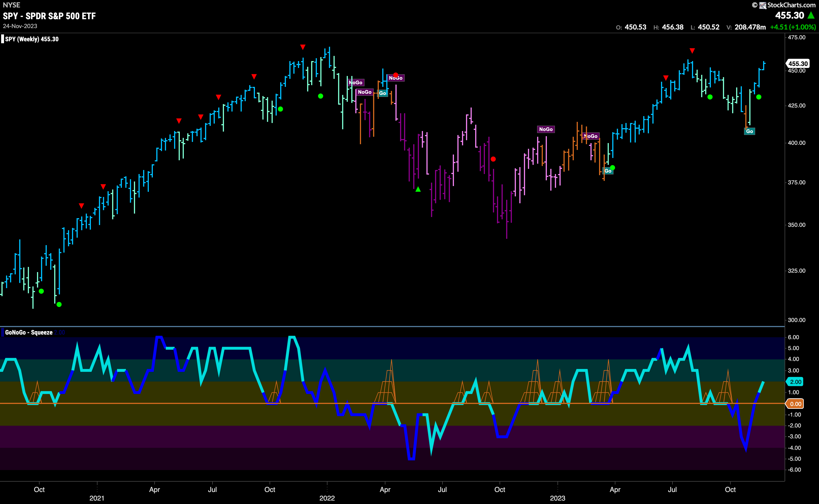Click the red circle marker near September 2022
Screen dimensions: 819x504
point(493,159)
